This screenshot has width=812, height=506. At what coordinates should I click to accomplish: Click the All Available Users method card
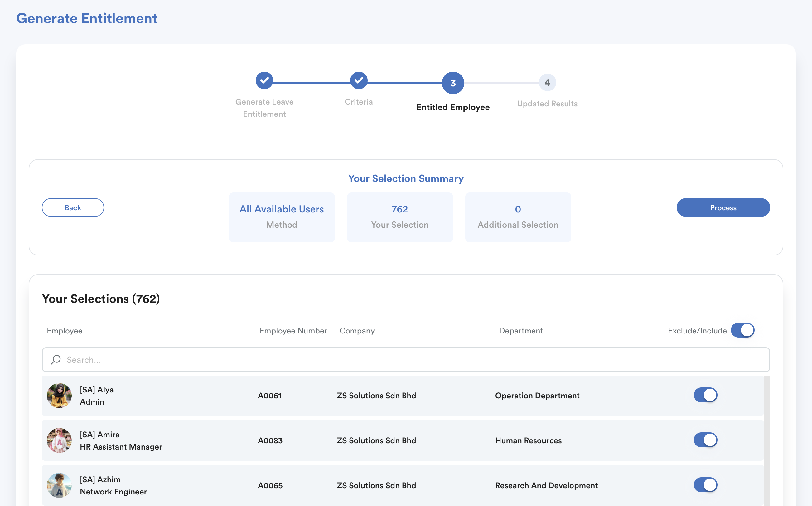tap(282, 217)
